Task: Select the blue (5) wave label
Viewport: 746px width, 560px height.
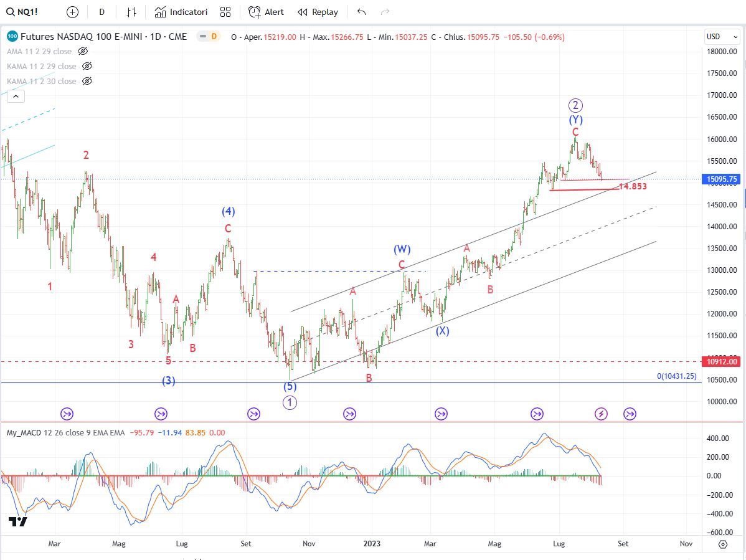Action: (x=290, y=386)
